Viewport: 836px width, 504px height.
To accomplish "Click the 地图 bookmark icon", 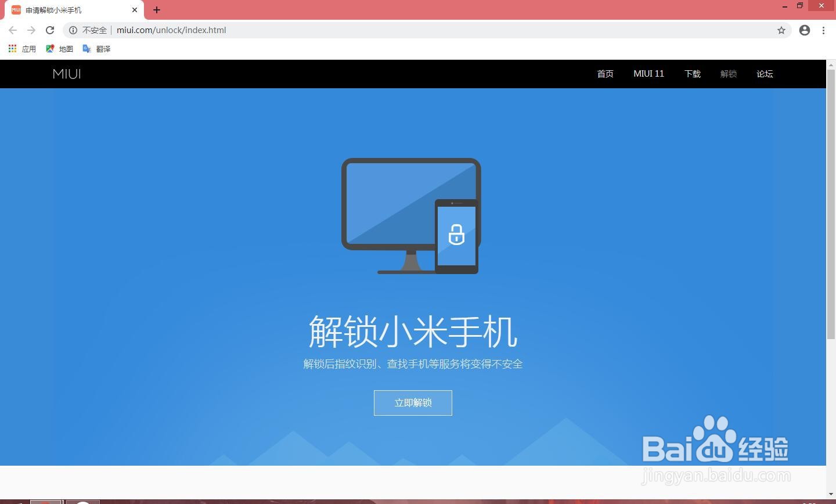I will [x=51, y=49].
